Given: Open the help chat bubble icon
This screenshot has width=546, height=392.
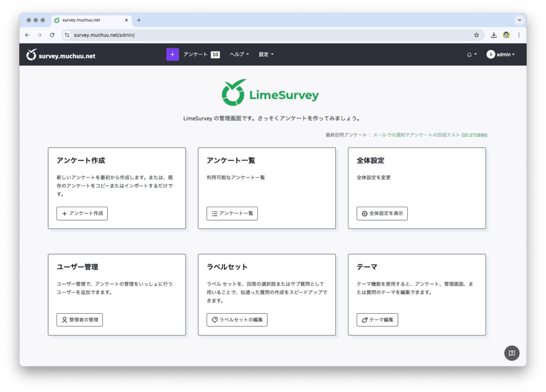Looking at the screenshot, I should coord(511,353).
